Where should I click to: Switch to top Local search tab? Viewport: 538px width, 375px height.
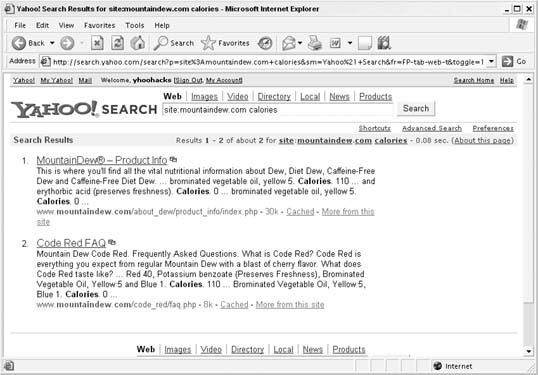[x=310, y=97]
